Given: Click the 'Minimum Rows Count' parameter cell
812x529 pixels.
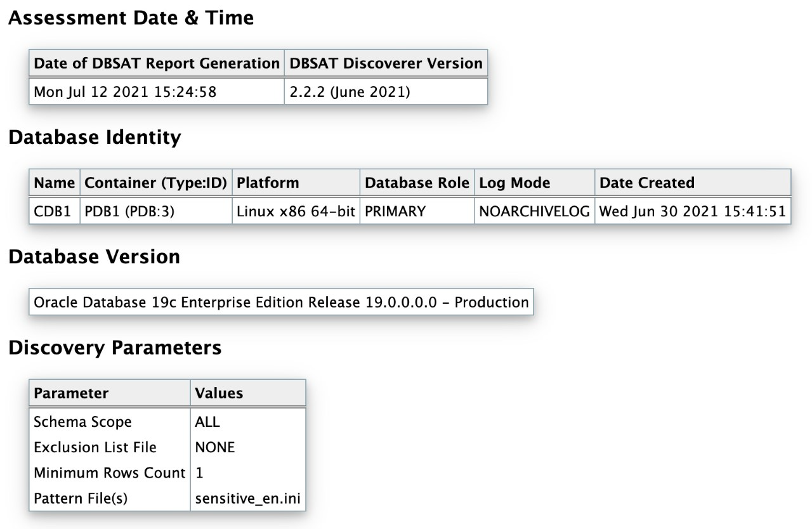Looking at the screenshot, I should pyautogui.click(x=110, y=473).
